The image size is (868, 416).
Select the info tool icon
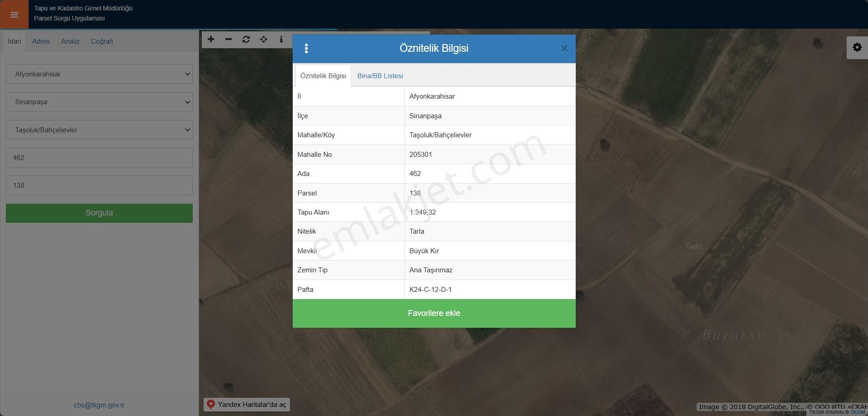coord(281,40)
